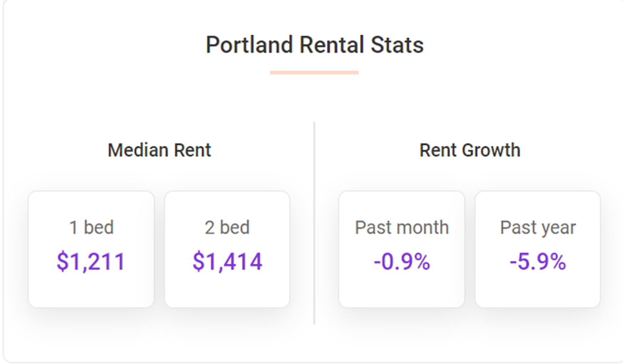623x364 pixels.
Task: Click the Median Rent section title
Action: coord(159,150)
